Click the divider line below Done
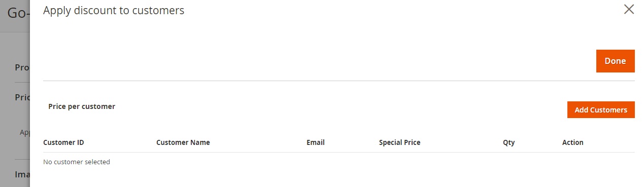 [x=339, y=81]
